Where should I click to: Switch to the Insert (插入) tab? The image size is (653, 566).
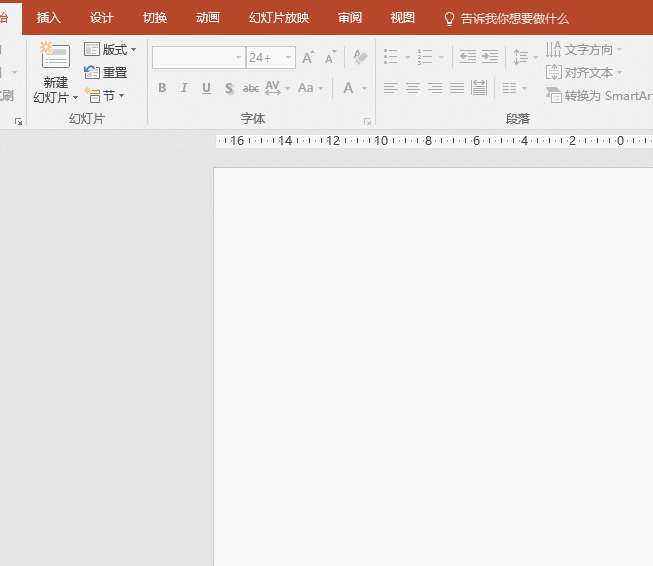coord(49,18)
